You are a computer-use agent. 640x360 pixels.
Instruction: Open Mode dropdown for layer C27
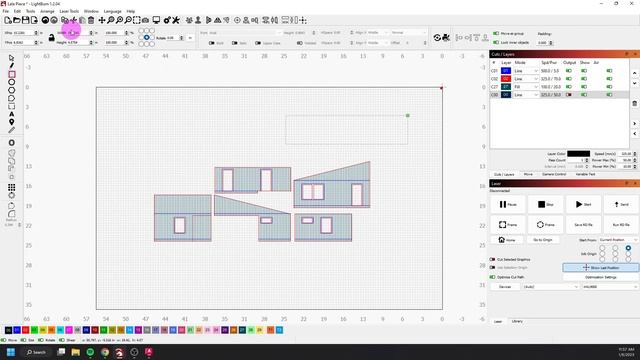pyautogui.click(x=526, y=87)
